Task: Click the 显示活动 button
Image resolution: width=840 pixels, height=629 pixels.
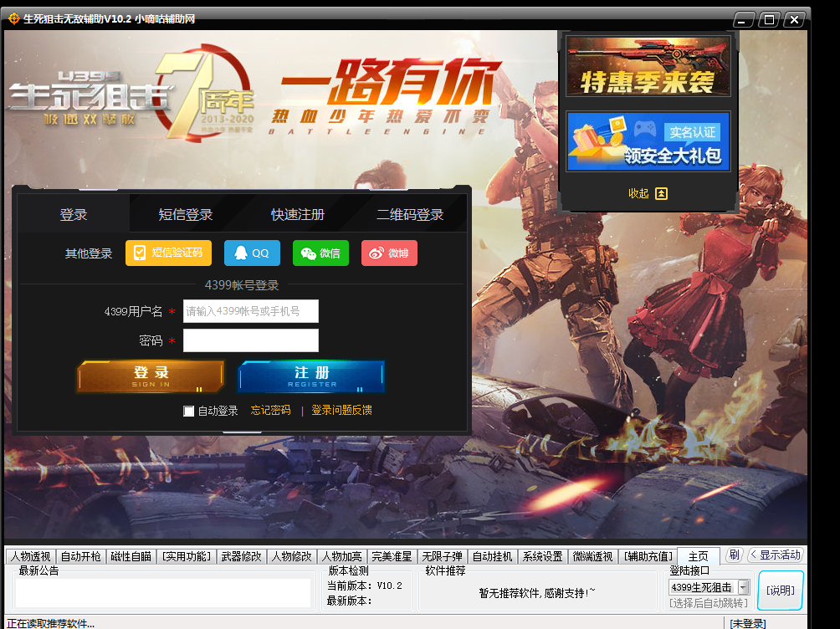Action: 776,555
